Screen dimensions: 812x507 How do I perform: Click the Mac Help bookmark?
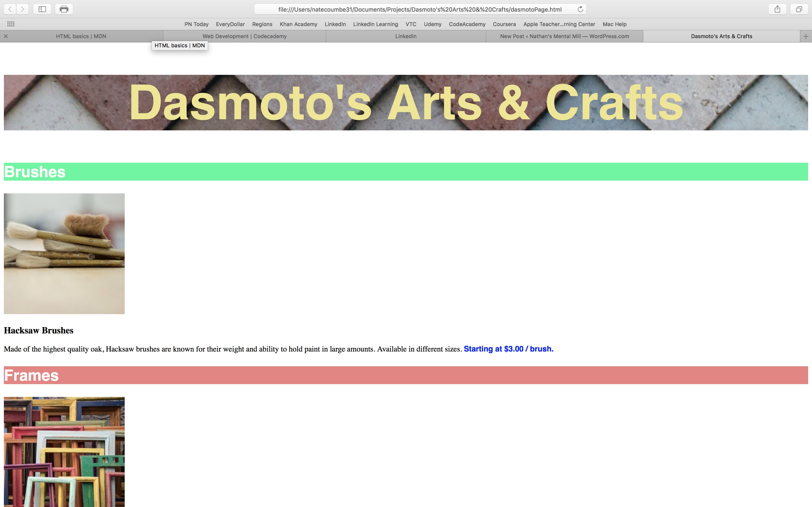pos(614,24)
